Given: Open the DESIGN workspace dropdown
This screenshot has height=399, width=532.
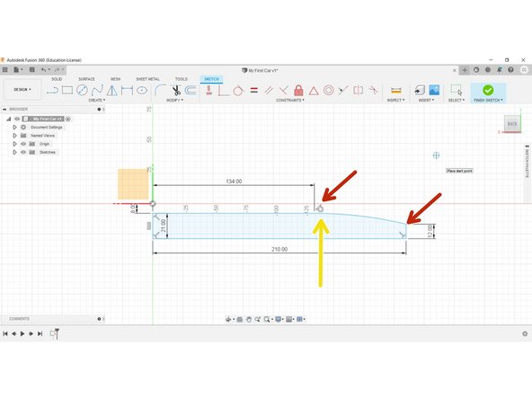Looking at the screenshot, I should pyautogui.click(x=22, y=90).
